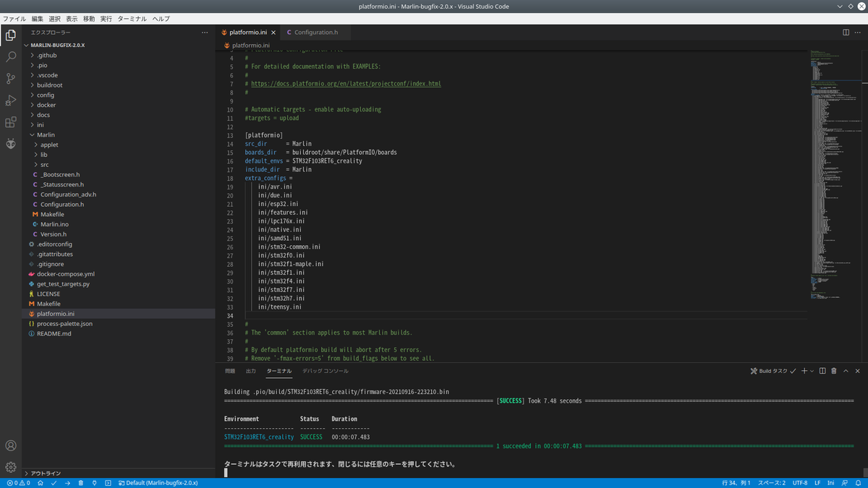The width and height of the screenshot is (868, 488).
Task: Open the Extensions view
Action: click(x=11, y=122)
